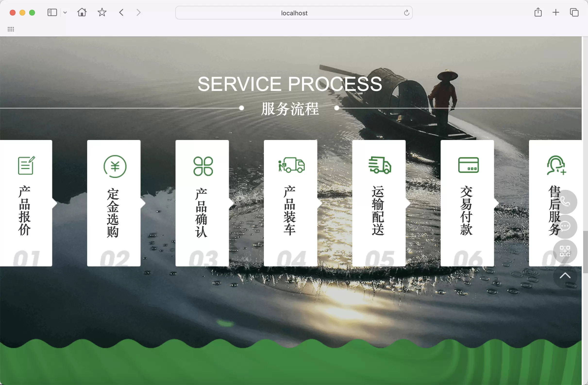The image size is (588, 385).
Task: Click the SERVICE PROCESS heading
Action: [290, 84]
